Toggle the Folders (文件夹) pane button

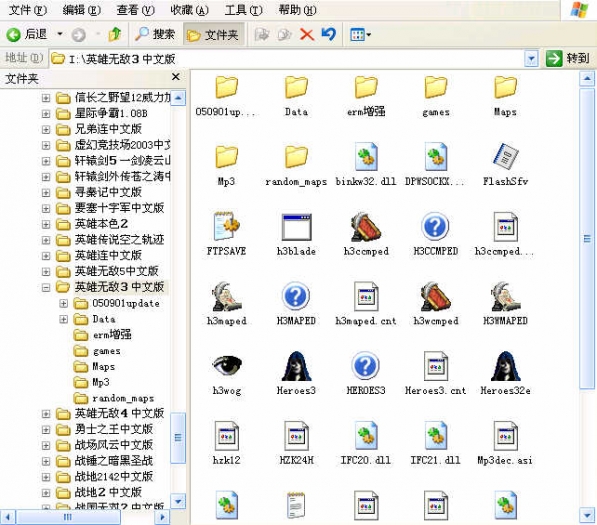click(x=213, y=35)
